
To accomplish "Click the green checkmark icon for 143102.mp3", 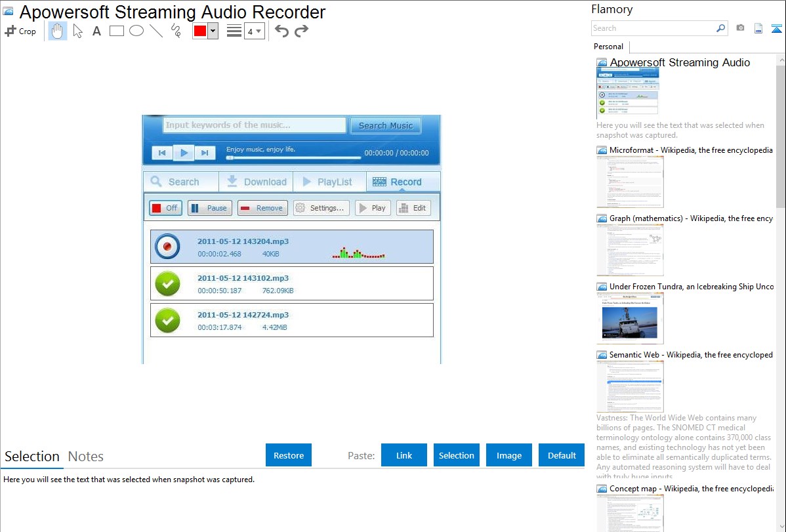I will coord(167,283).
